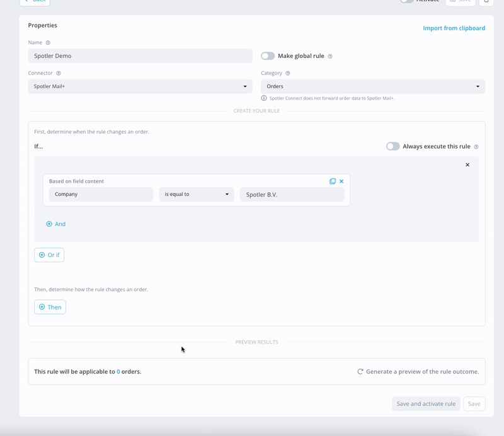504x436 pixels.
Task: Duplicate the Based on field content condition
Action: (x=333, y=181)
